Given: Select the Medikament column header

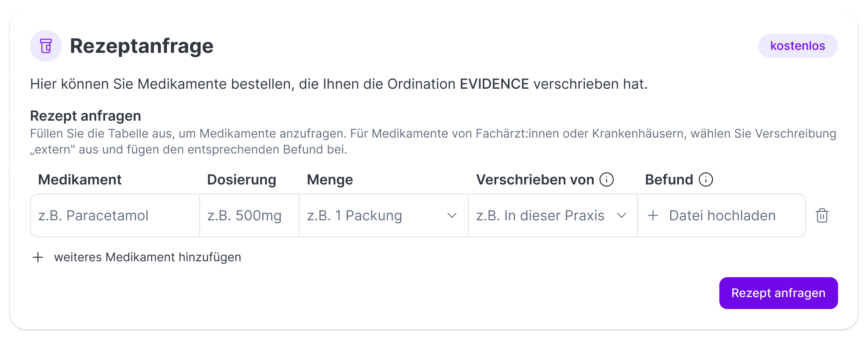Looking at the screenshot, I should click(80, 179).
